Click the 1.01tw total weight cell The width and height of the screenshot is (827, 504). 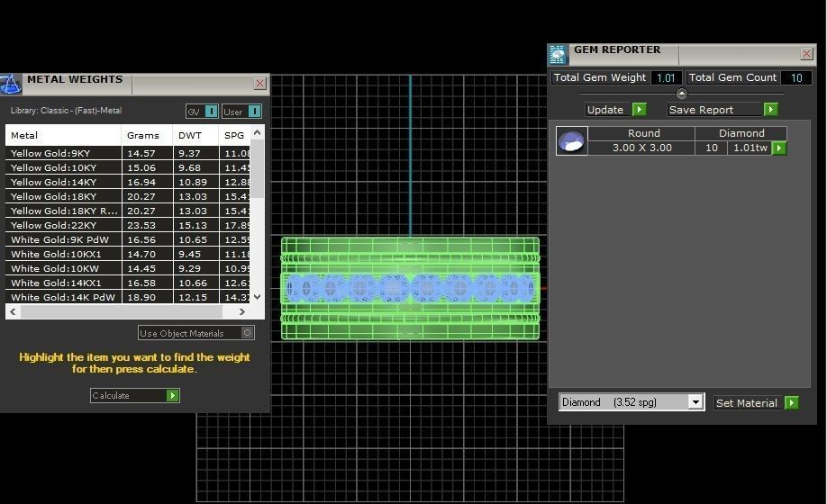[x=750, y=148]
